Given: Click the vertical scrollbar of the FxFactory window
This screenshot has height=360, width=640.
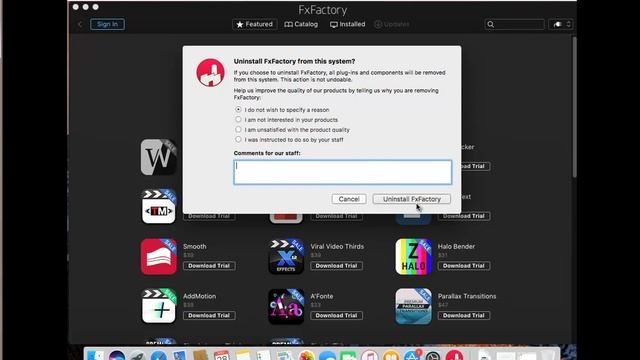Looking at the screenshot, I should (x=574, y=107).
